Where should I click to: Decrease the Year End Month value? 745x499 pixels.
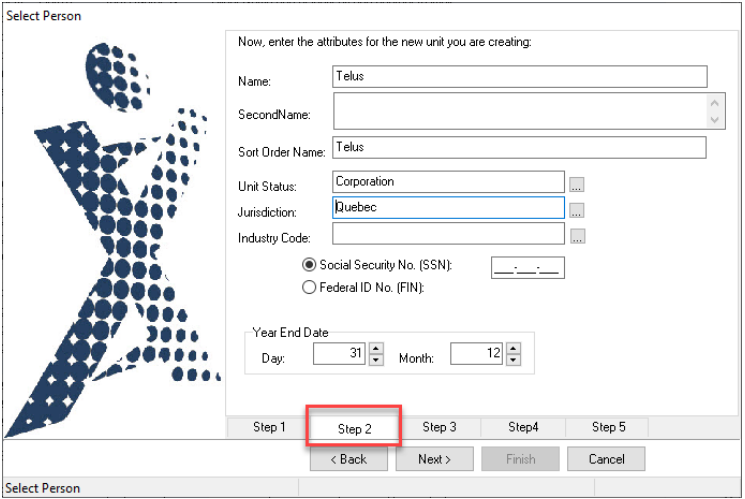[x=513, y=360]
